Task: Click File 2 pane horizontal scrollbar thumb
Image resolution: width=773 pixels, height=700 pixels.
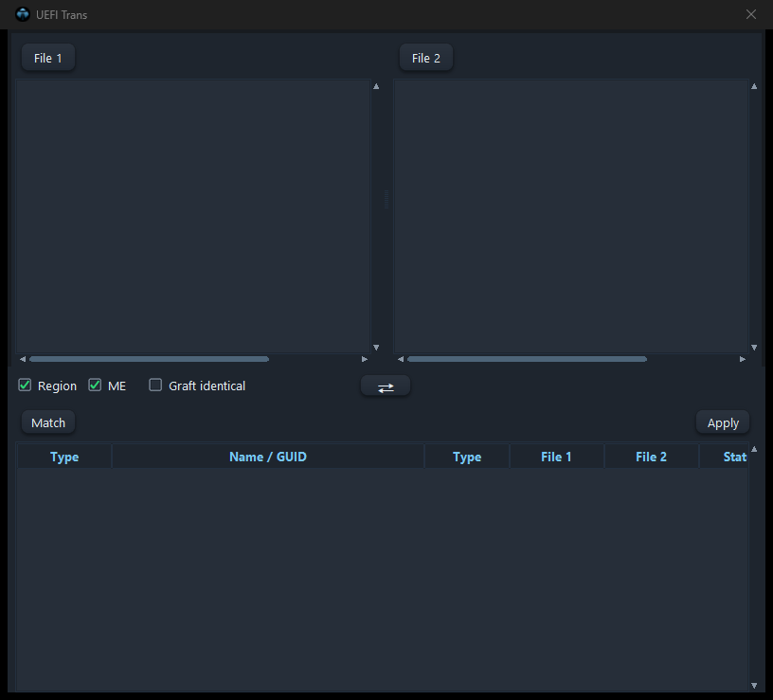Action: pyautogui.click(x=527, y=359)
